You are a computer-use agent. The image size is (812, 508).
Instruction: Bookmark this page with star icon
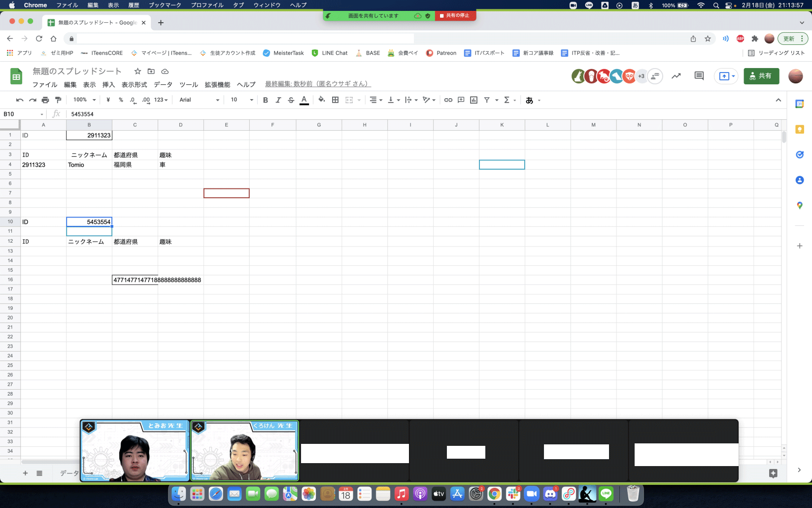click(x=708, y=38)
